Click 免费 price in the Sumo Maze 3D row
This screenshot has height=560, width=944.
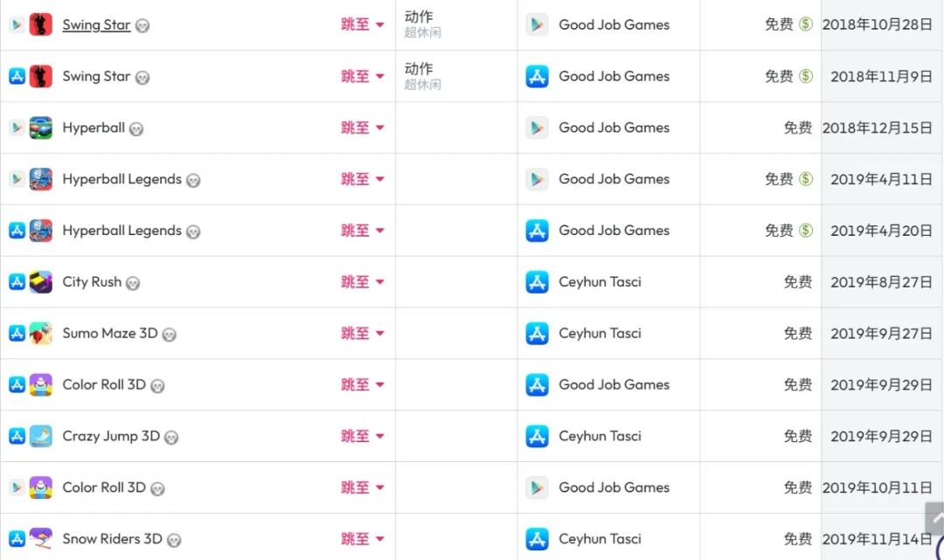tap(798, 333)
